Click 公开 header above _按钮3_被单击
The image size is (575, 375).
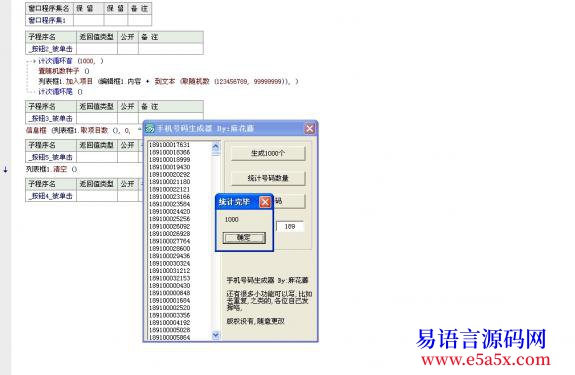[x=128, y=107]
